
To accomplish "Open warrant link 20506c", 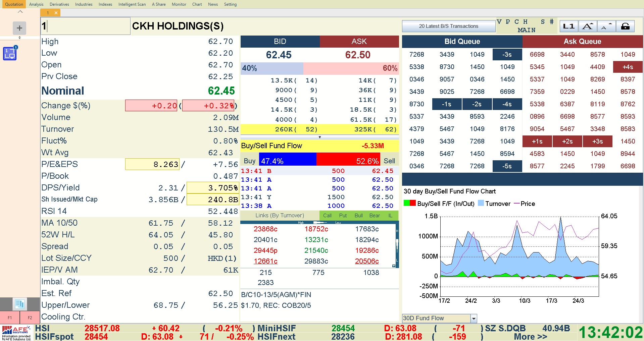I will (367, 261).
